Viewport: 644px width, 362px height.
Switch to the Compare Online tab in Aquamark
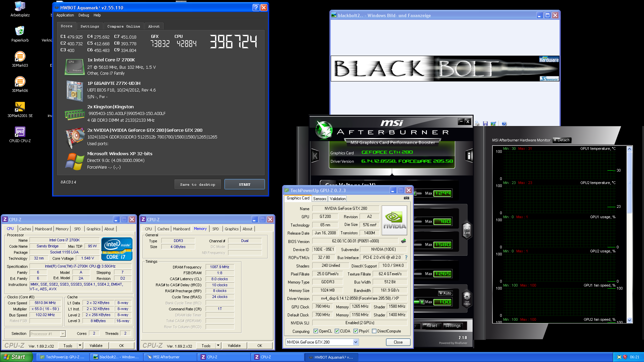124,26
